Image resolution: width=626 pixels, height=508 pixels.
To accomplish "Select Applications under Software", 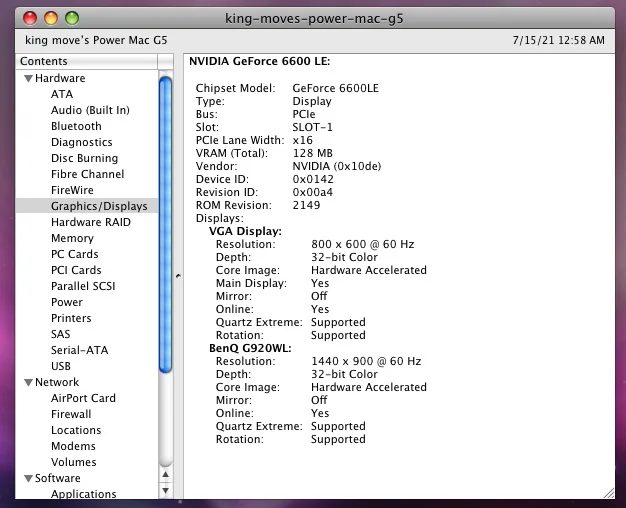I will tap(83, 494).
